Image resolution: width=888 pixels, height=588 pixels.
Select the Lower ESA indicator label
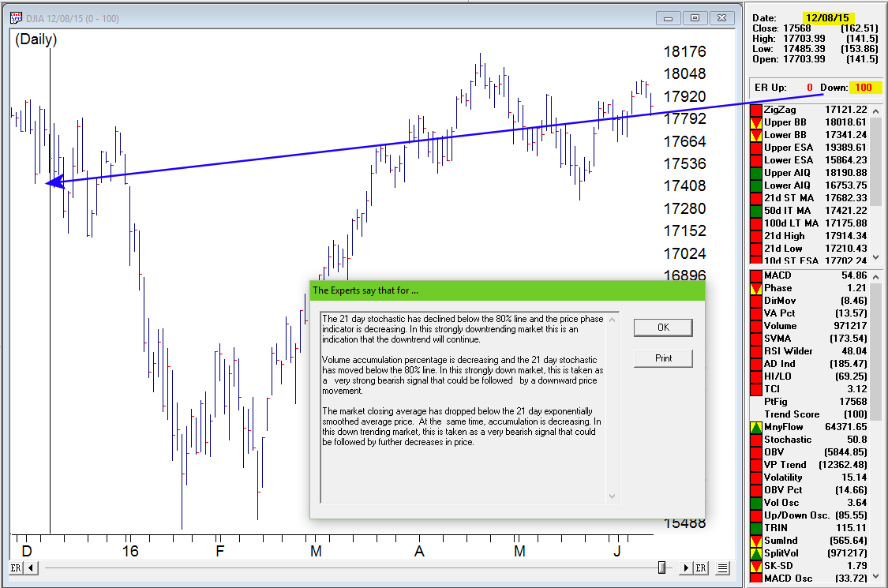pyautogui.click(x=789, y=160)
